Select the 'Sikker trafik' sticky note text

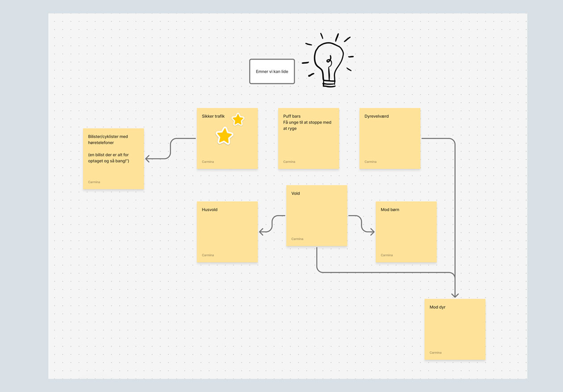[x=213, y=117]
